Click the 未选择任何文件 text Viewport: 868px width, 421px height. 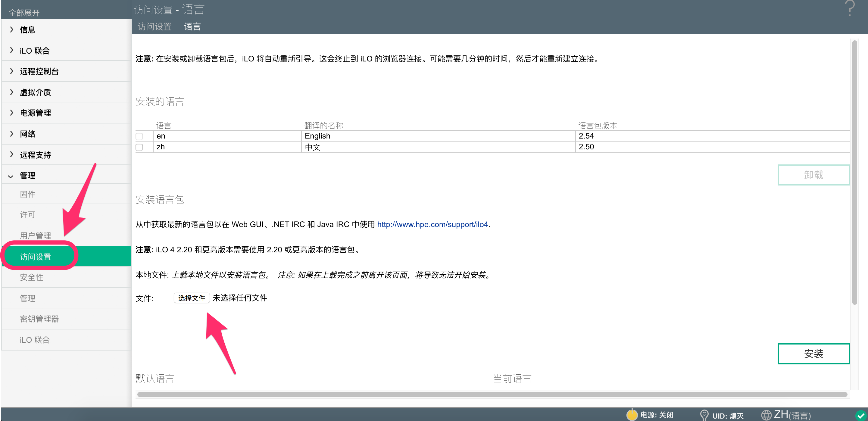(x=240, y=298)
